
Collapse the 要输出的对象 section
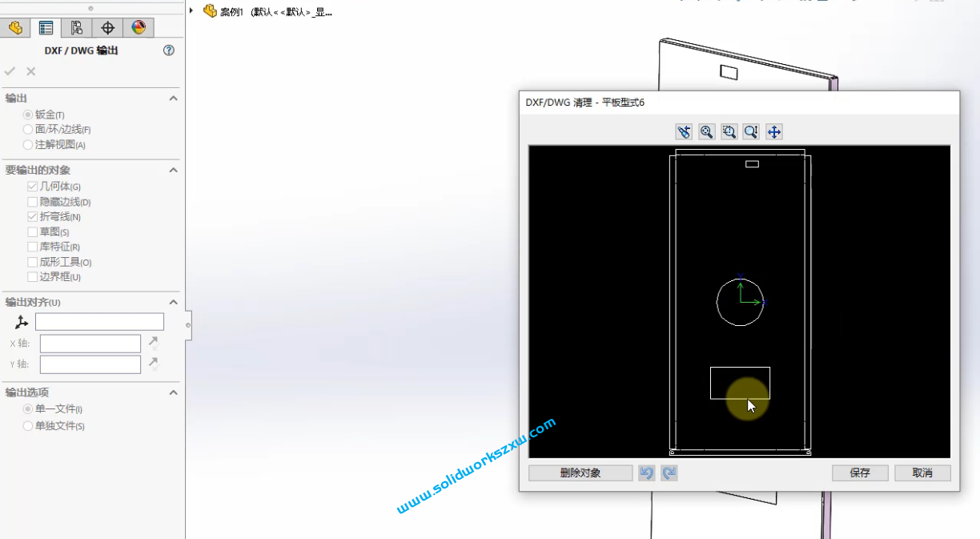click(173, 170)
